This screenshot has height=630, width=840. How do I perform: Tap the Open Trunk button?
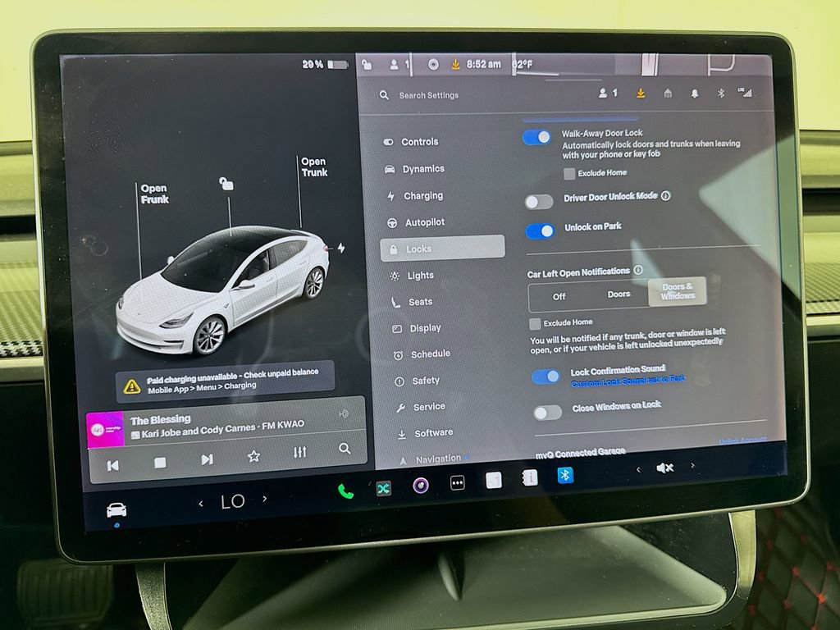tap(314, 167)
